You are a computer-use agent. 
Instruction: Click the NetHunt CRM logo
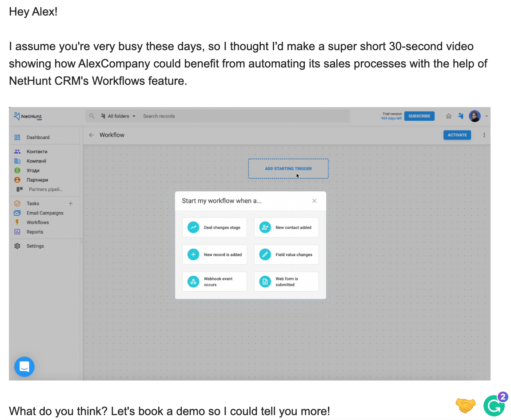coord(28,116)
